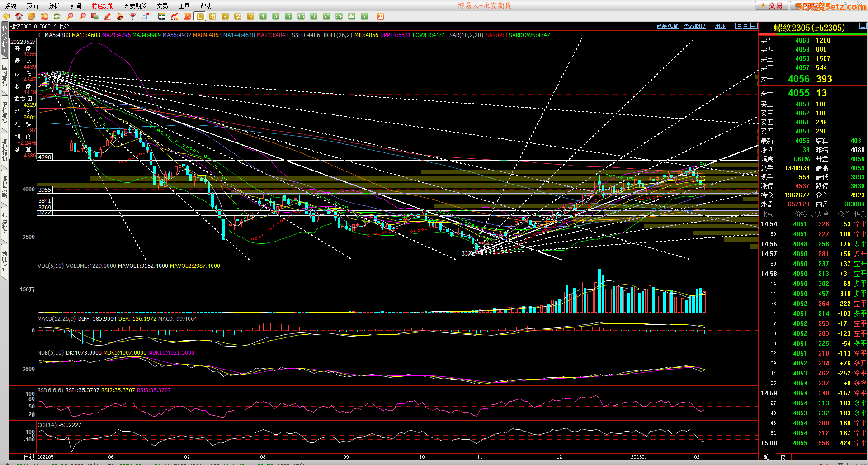Open the 新闻 menu

tap(76, 6)
